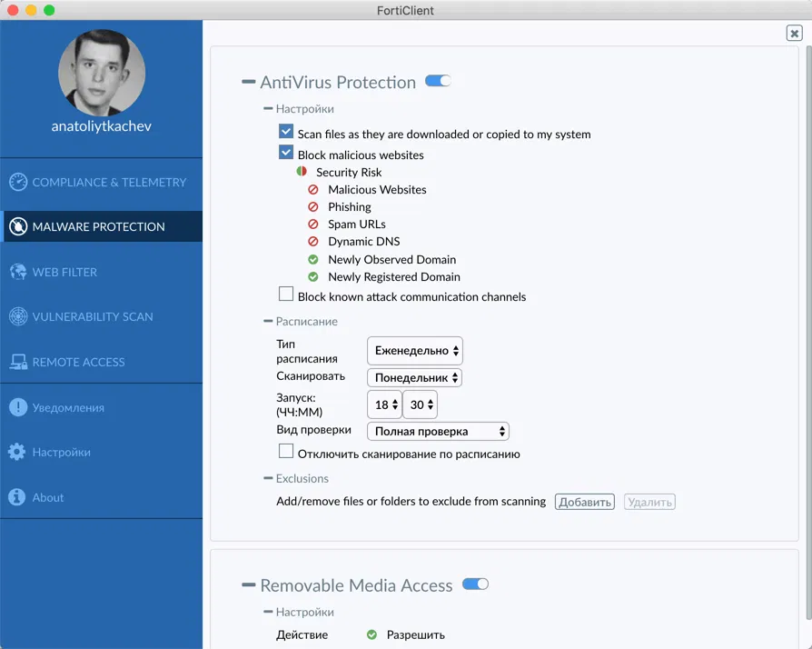Click the green check beside Newly Registered Domain
Screen dimensions: 812x649
click(312, 277)
